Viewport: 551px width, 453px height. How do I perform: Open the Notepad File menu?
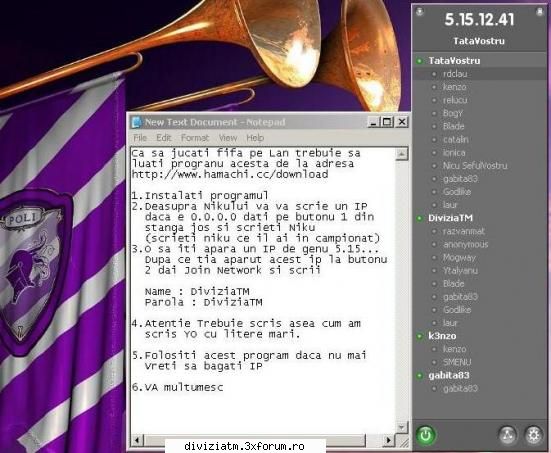click(x=140, y=138)
